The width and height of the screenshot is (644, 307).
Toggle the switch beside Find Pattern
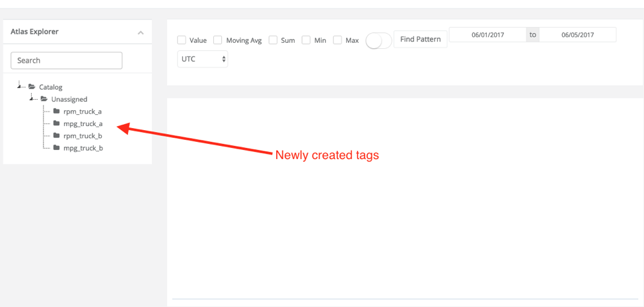pyautogui.click(x=378, y=41)
